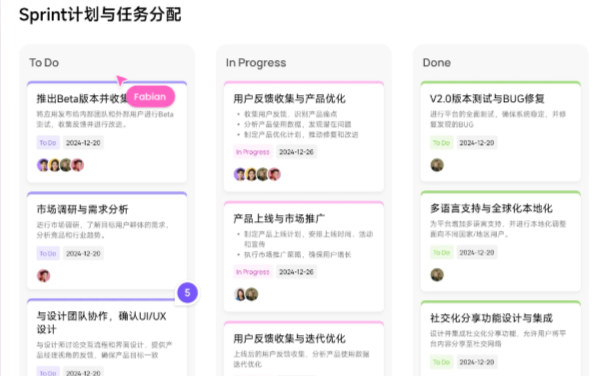The image size is (601, 376).
Task: Click the Sprint计划与任务分配 page heading
Action: (100, 15)
